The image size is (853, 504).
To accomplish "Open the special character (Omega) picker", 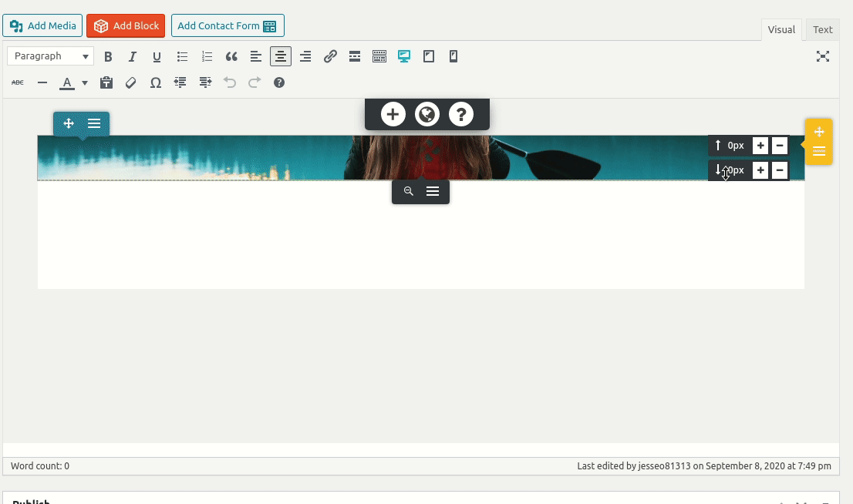I will pyautogui.click(x=156, y=82).
